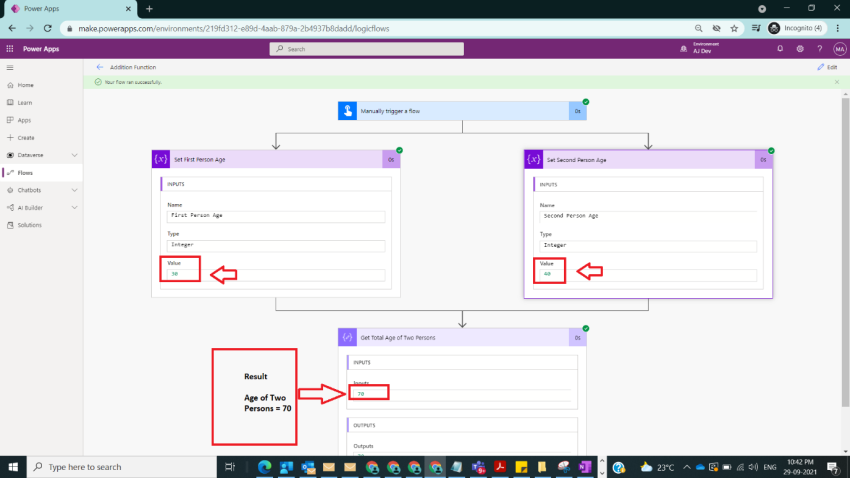Open the Windows Start menu
This screenshot has width=850, height=478.
pyautogui.click(x=13, y=467)
